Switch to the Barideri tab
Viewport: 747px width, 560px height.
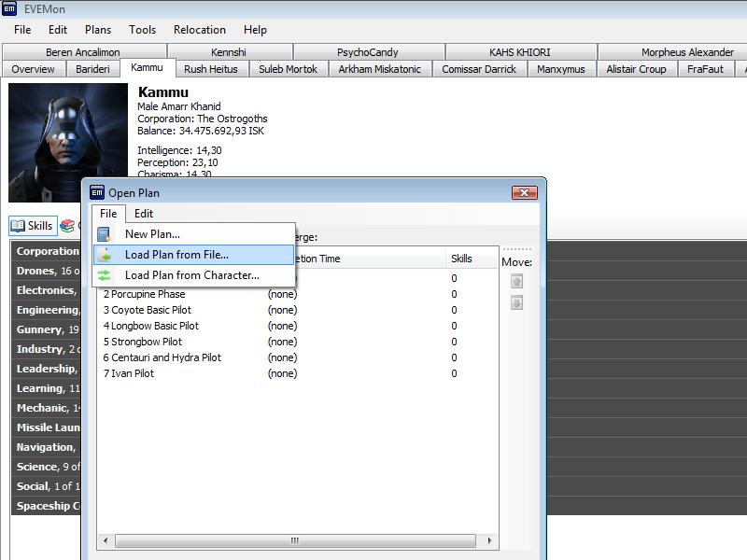click(92, 69)
